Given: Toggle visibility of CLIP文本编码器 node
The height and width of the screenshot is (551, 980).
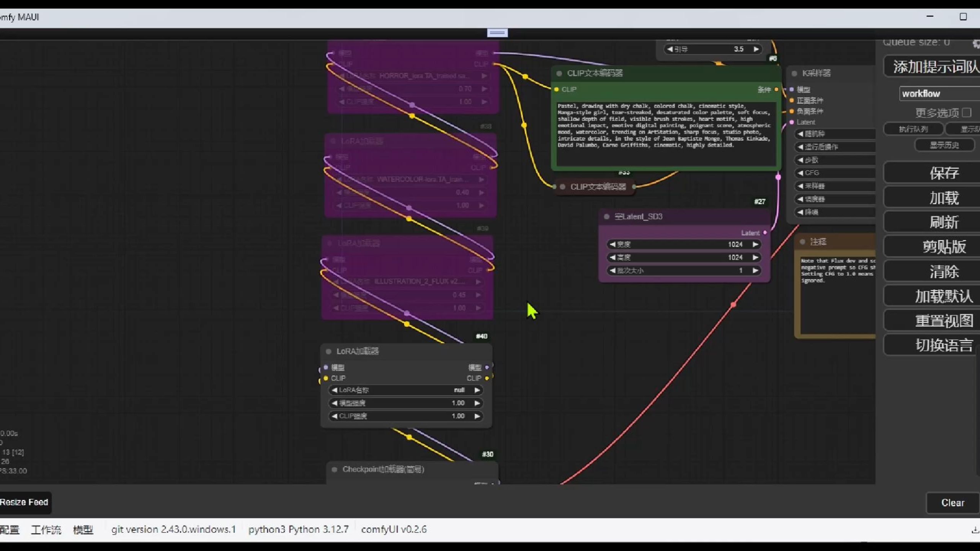Looking at the screenshot, I should click(559, 73).
